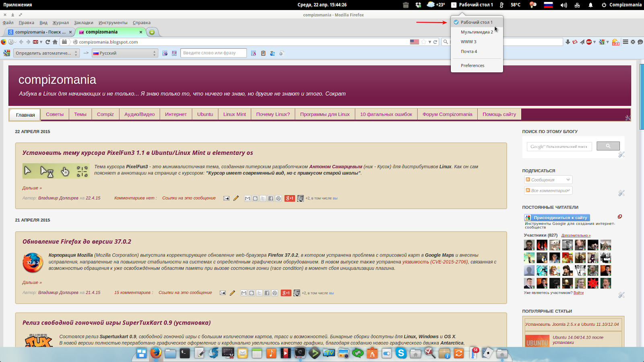Click Дальше link under PixelFun3 post

click(32, 188)
